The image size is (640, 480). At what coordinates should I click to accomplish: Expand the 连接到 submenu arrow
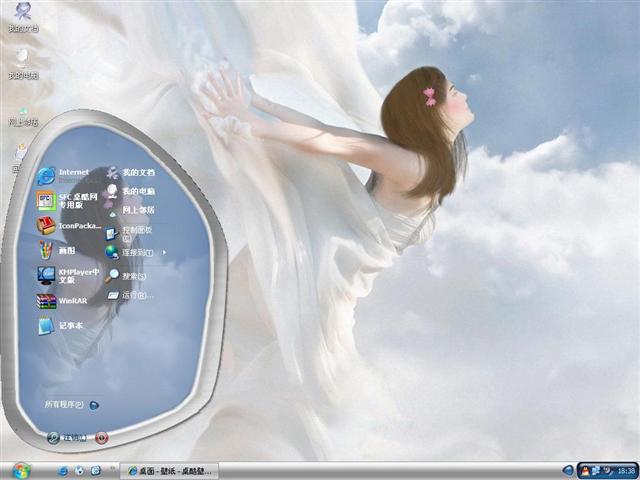(x=164, y=253)
